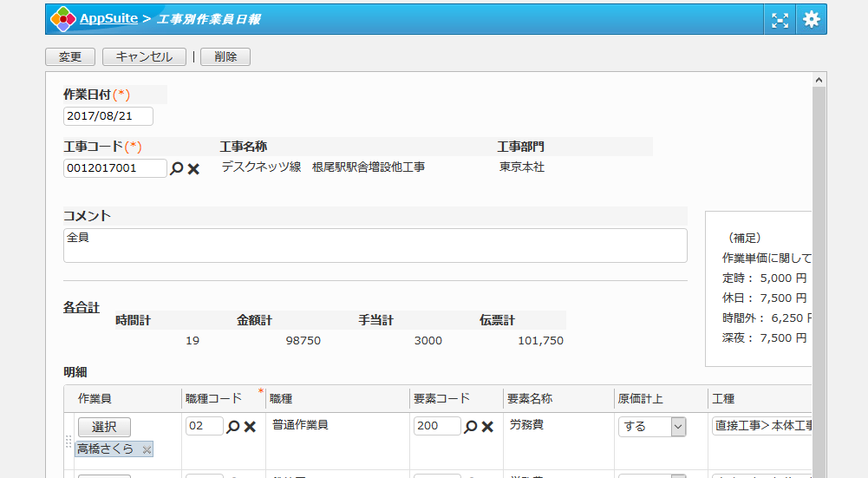Viewport: 868px width, 478px height.
Task: Clear 要素コード value with X icon
Action: click(x=487, y=427)
